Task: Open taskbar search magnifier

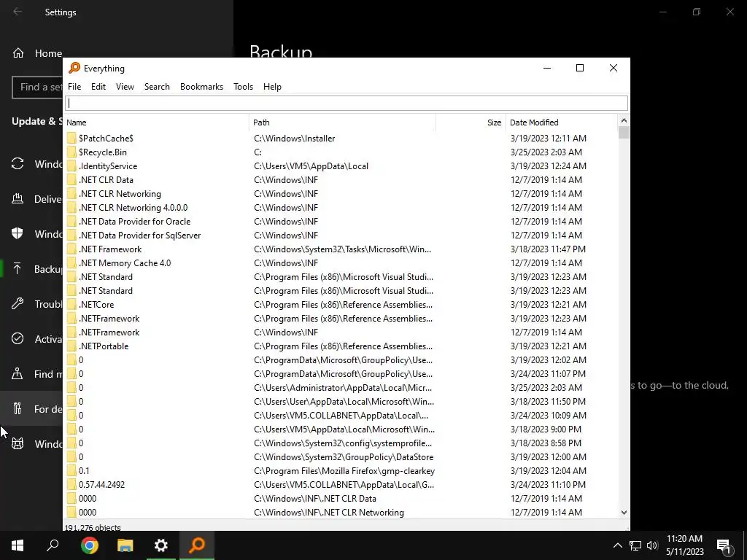Action: click(x=53, y=545)
